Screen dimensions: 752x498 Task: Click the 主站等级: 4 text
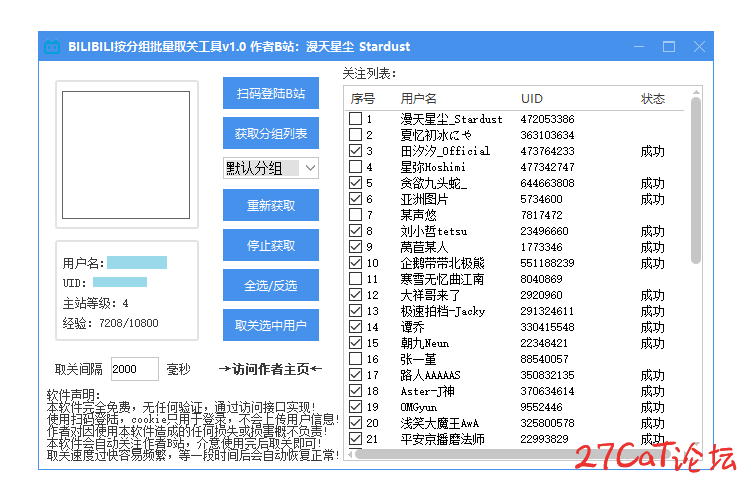pos(95,303)
